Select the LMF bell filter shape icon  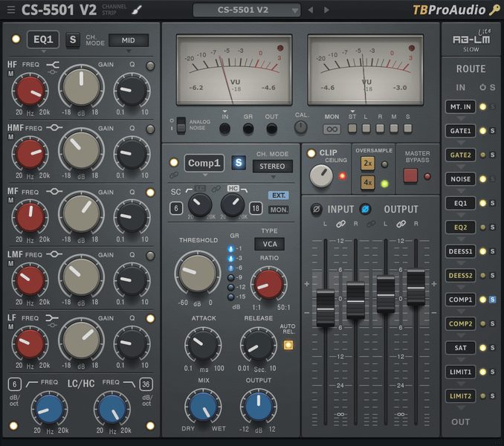coord(54,254)
